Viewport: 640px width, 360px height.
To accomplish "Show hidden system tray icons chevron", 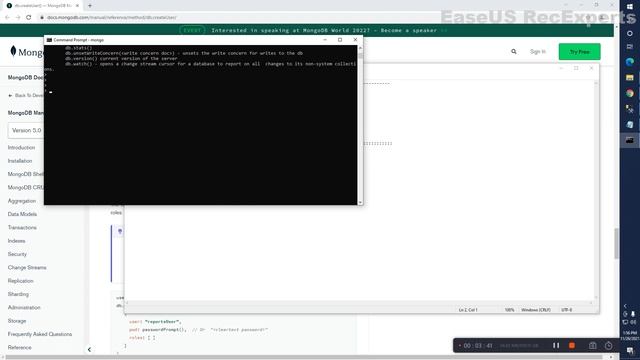I will click(625, 306).
